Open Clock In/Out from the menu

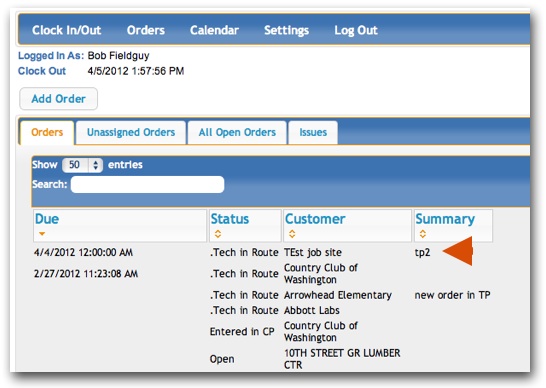(x=67, y=30)
